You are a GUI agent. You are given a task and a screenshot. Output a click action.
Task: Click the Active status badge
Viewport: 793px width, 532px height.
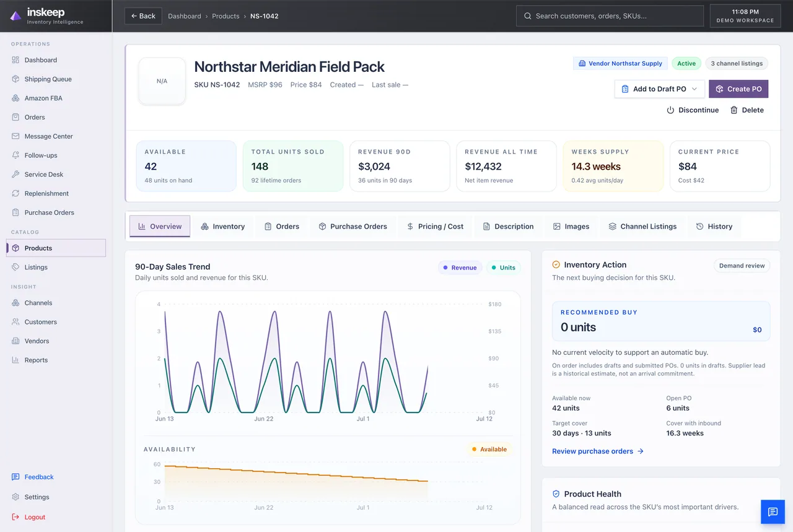pos(686,63)
